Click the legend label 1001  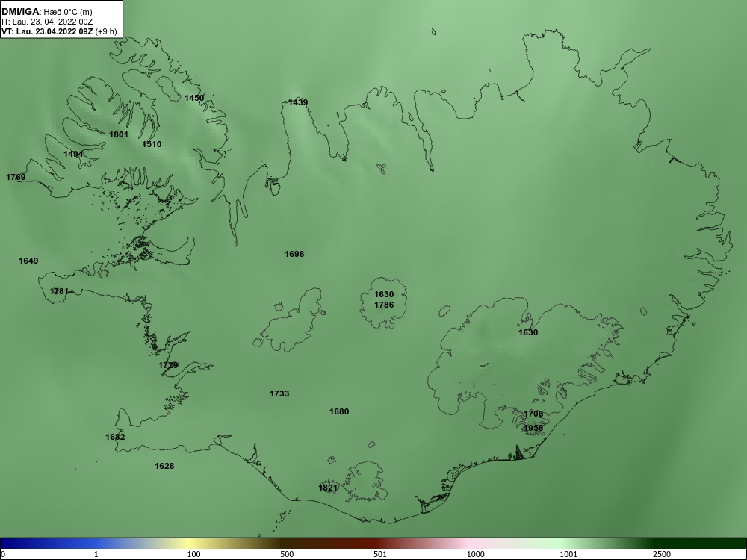568,554
